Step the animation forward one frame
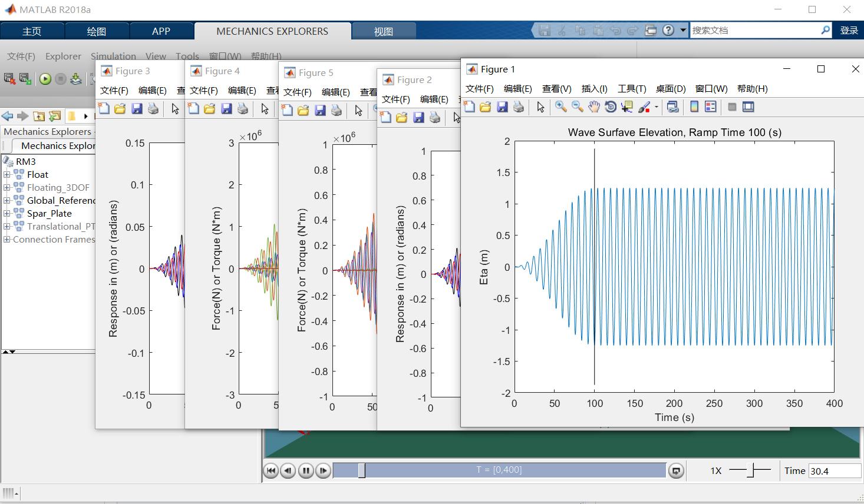864x504 pixels. pos(324,470)
